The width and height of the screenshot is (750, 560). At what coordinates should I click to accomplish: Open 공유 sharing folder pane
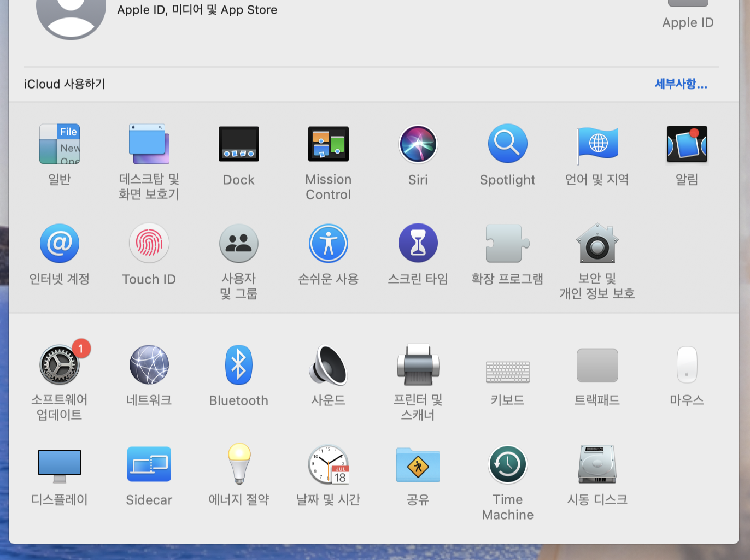(x=418, y=465)
